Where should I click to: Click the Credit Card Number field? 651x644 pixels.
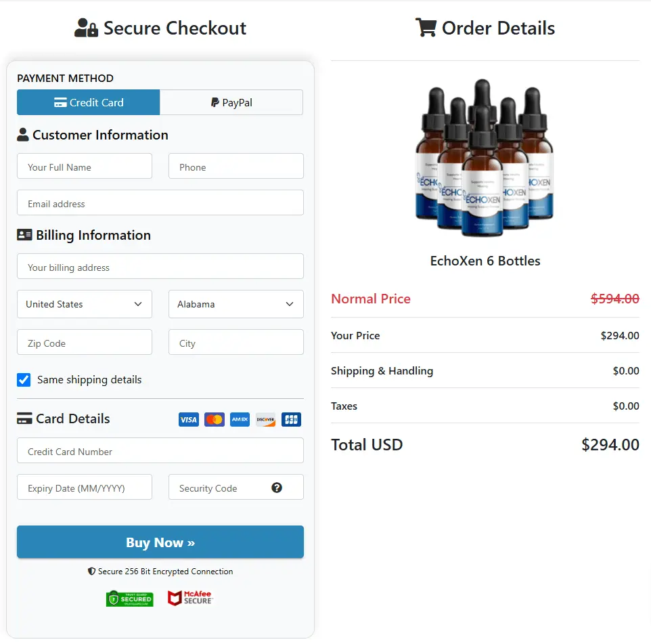point(160,450)
